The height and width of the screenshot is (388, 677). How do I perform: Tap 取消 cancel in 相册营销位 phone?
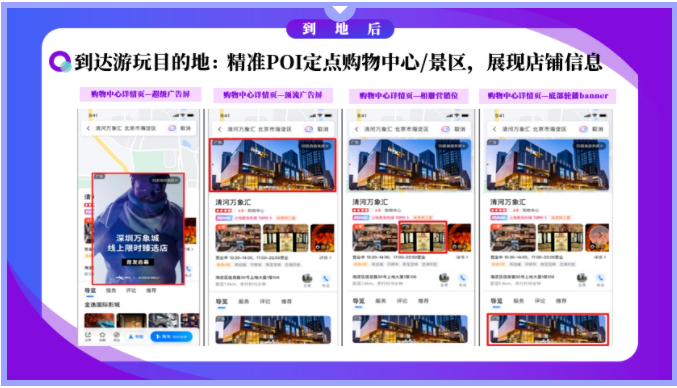click(459, 129)
